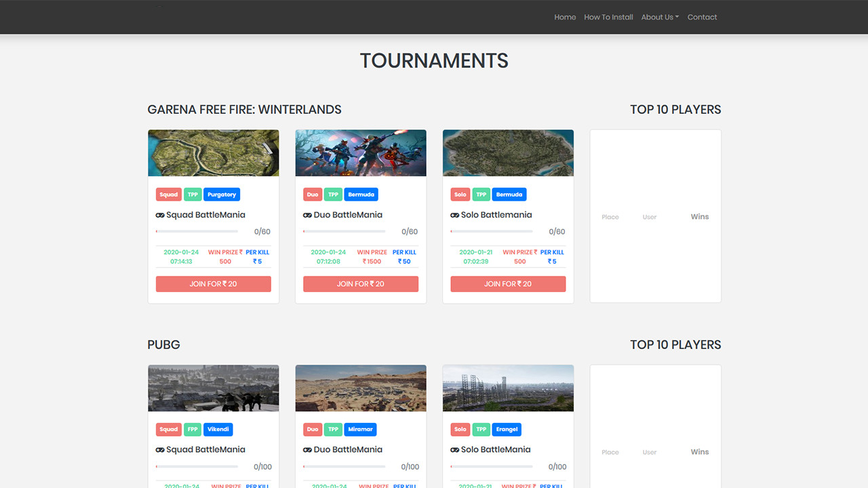Click the PUBG Solo BattleMania title

point(496,450)
